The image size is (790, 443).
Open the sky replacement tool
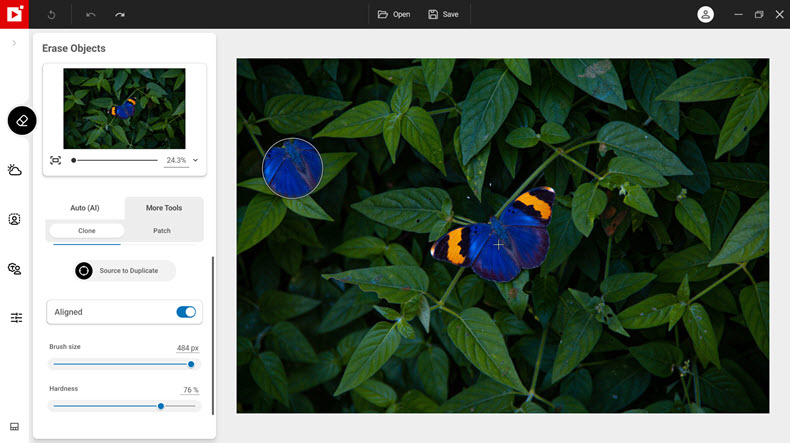(15, 170)
